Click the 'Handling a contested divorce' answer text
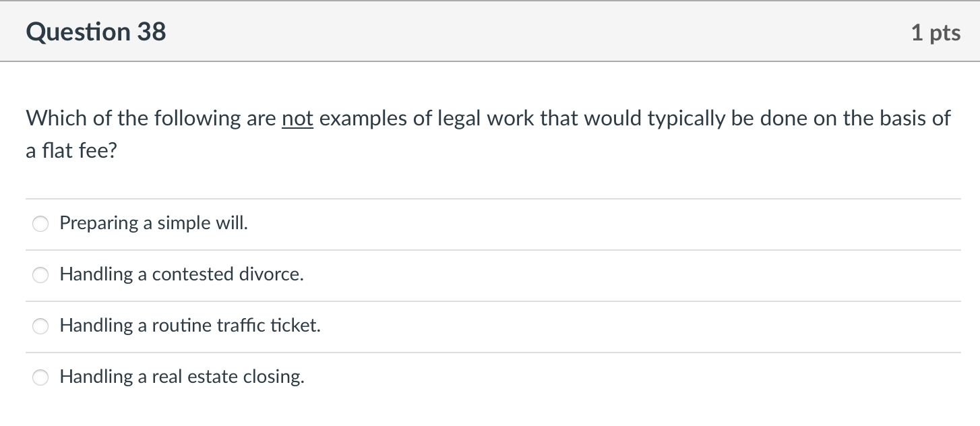The image size is (980, 426). click(182, 274)
